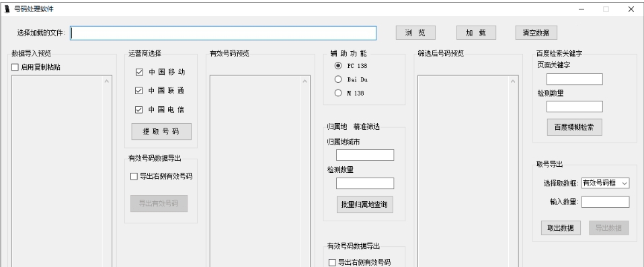Screen dimensions: 644x267
Task: Tick 导出右侧有效号码 below 批量归属地查询
Action: pyautogui.click(x=332, y=262)
